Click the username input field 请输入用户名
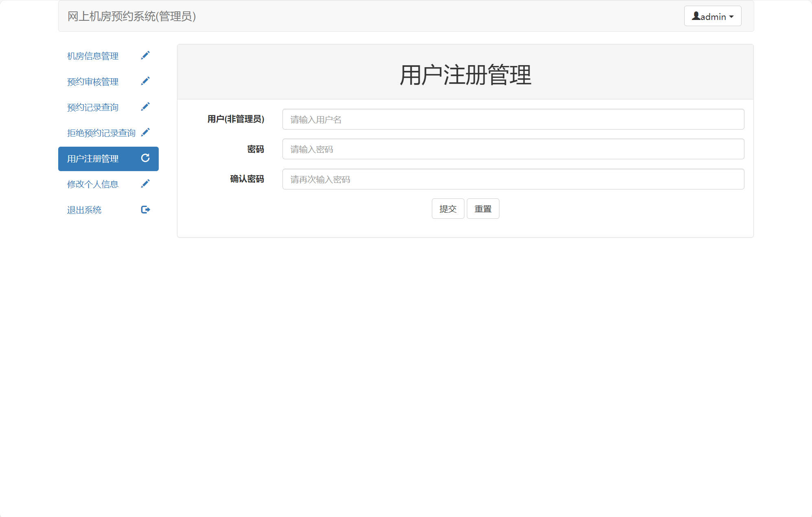 pyautogui.click(x=513, y=119)
